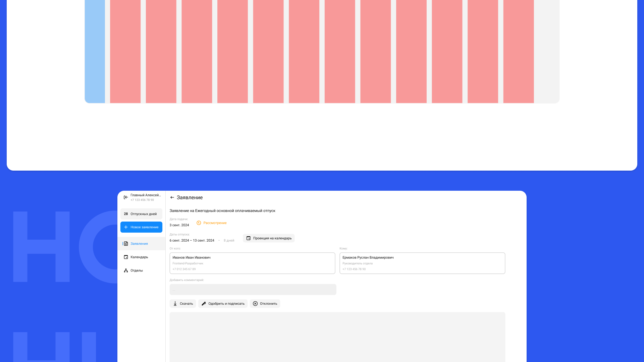Click the Отделы organization icon
Image resolution: width=644 pixels, height=362 pixels.
[125, 270]
